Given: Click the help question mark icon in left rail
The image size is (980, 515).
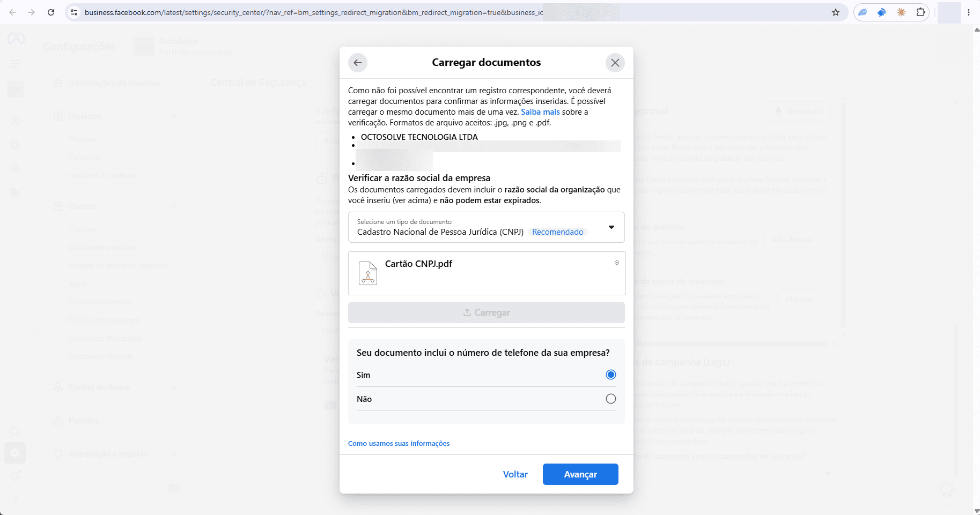Looking at the screenshot, I should point(15,500).
